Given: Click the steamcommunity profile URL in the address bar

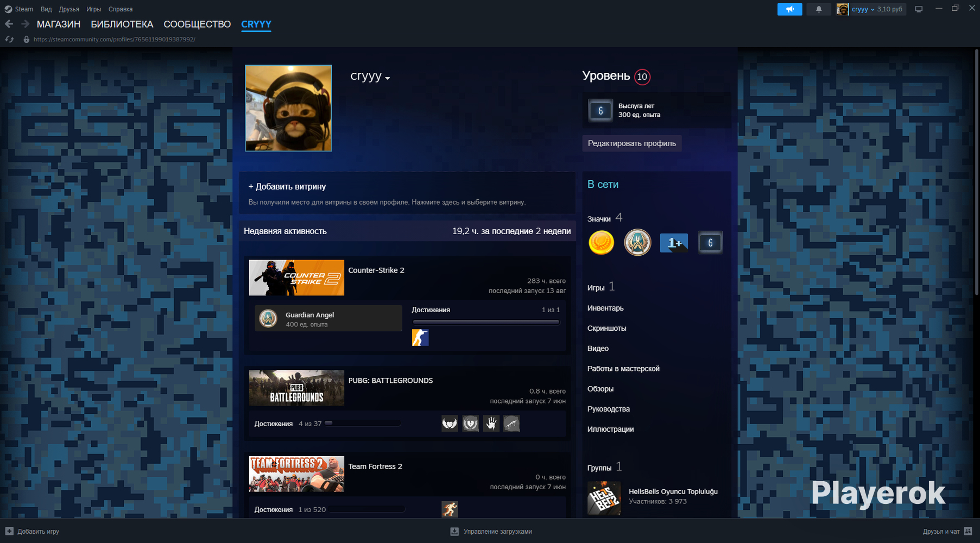Looking at the screenshot, I should point(114,40).
